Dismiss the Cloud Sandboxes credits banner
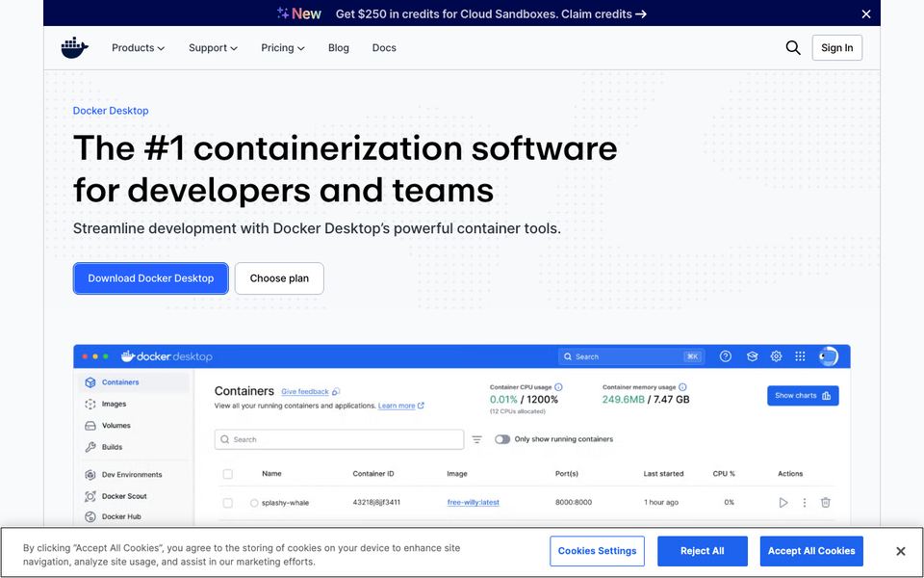 click(866, 14)
